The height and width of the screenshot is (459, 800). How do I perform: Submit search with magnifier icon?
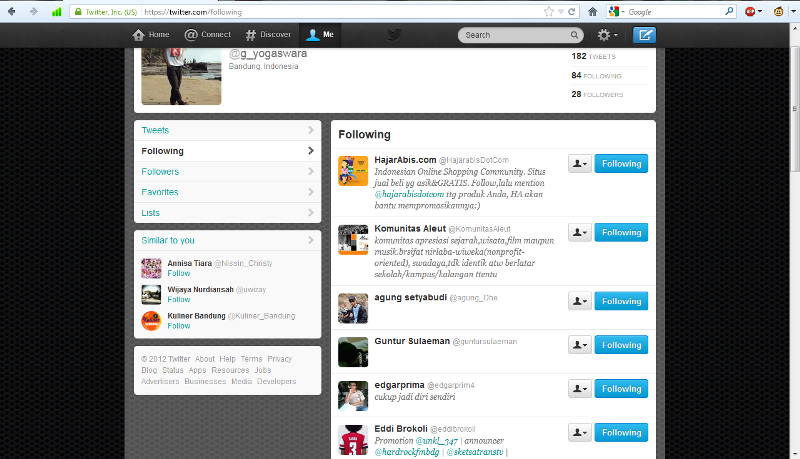pos(574,35)
